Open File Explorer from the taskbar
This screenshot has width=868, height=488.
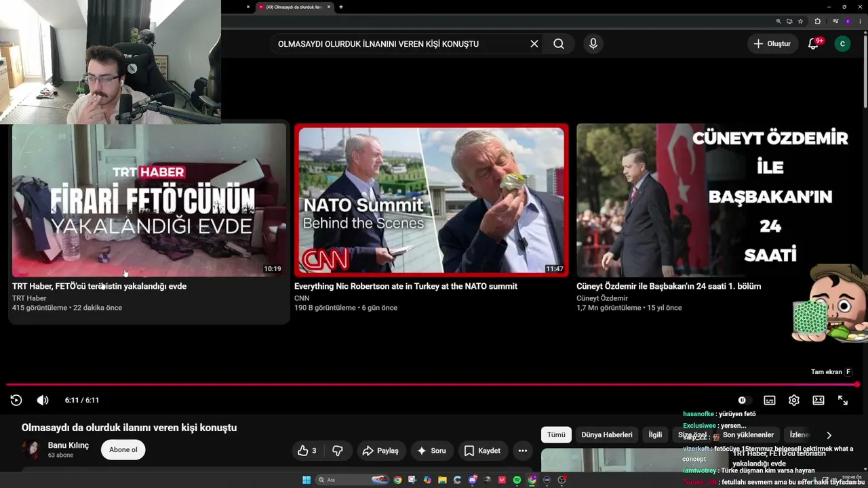[442, 480]
